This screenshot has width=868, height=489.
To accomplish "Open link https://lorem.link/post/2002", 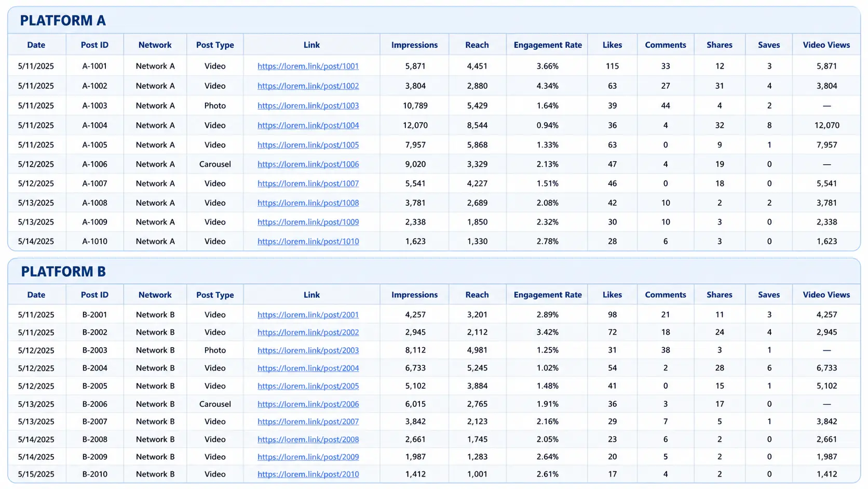I will pyautogui.click(x=308, y=333).
